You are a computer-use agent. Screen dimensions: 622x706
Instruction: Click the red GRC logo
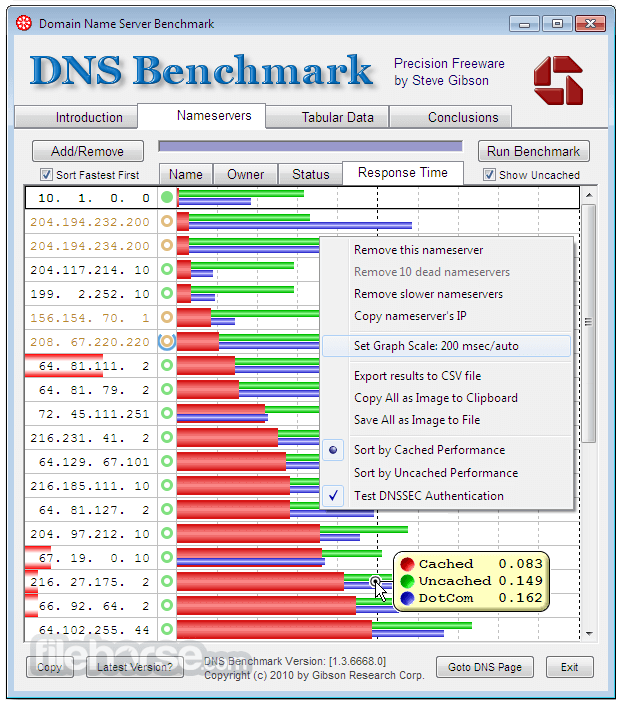point(558,81)
